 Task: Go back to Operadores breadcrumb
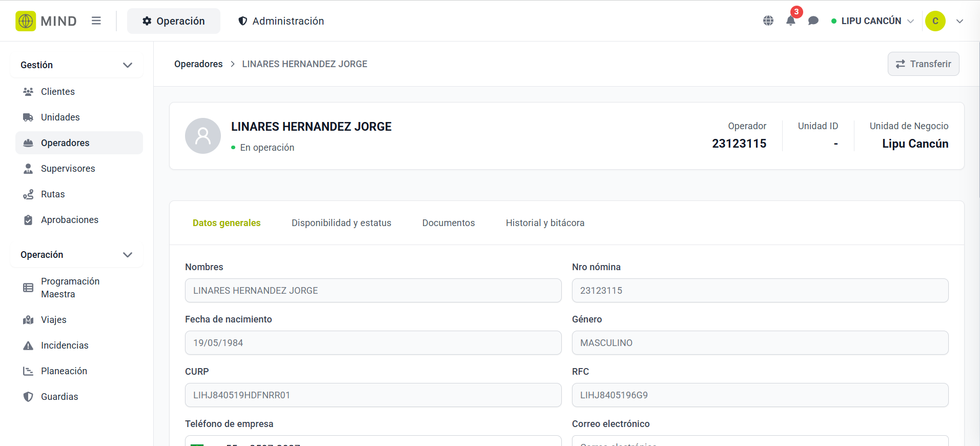(198, 64)
